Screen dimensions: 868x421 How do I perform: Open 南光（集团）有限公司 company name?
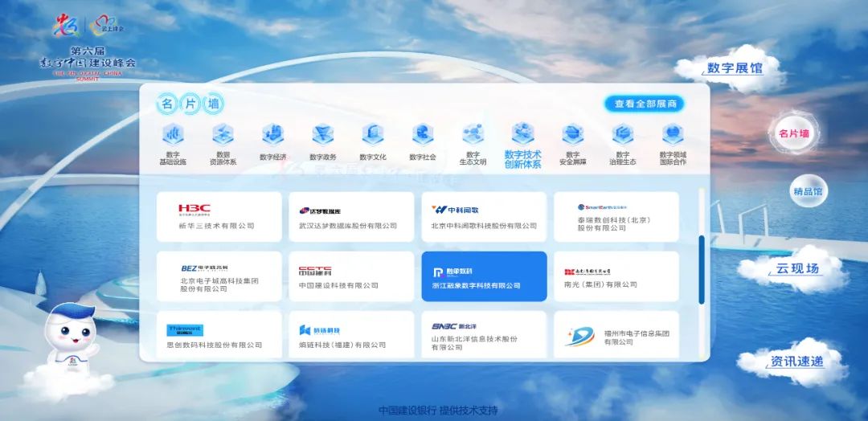(x=600, y=284)
